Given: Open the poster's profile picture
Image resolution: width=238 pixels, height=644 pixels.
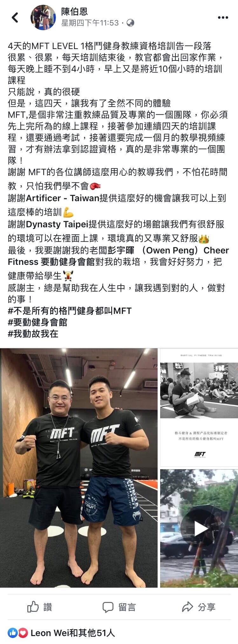Looking at the screenshot, I should click(x=44, y=17).
